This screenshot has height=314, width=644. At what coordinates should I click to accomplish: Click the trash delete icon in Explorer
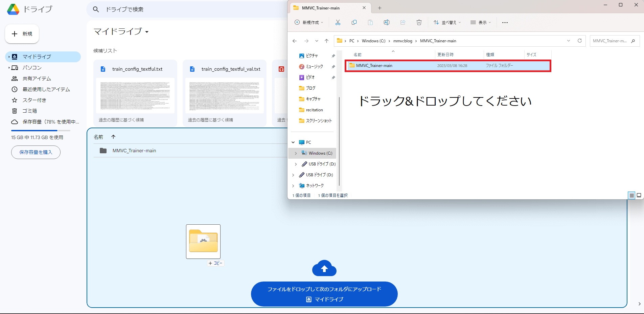(419, 22)
